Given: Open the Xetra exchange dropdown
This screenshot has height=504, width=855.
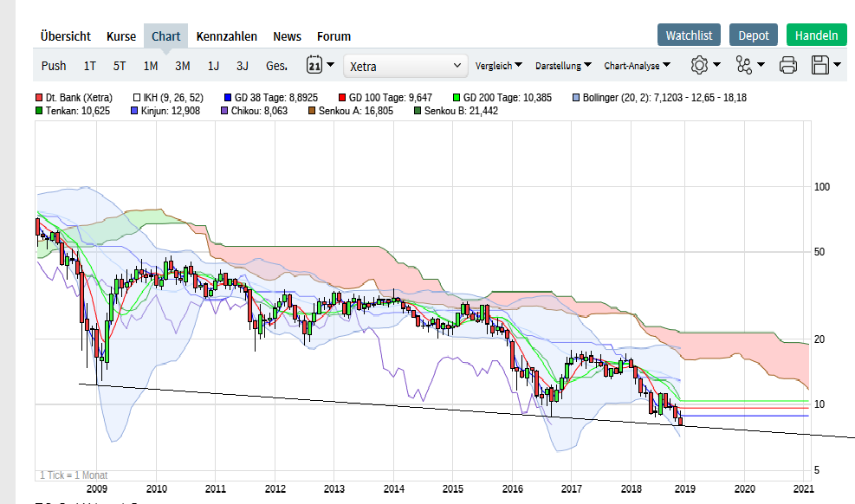Looking at the screenshot, I should coord(405,65).
